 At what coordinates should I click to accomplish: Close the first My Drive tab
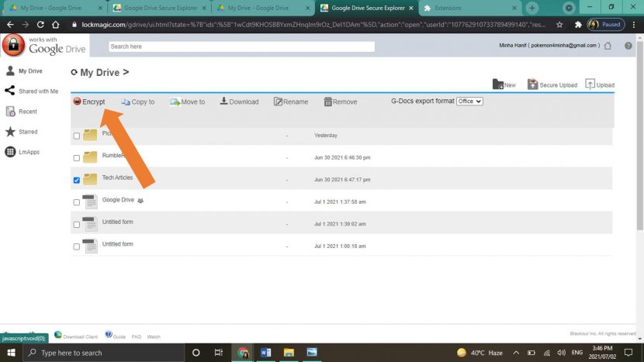click(100, 8)
